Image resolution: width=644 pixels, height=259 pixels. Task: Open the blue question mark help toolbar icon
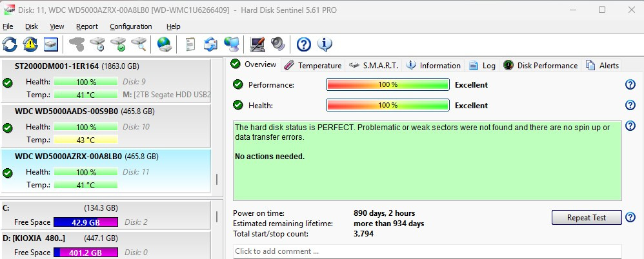[304, 44]
